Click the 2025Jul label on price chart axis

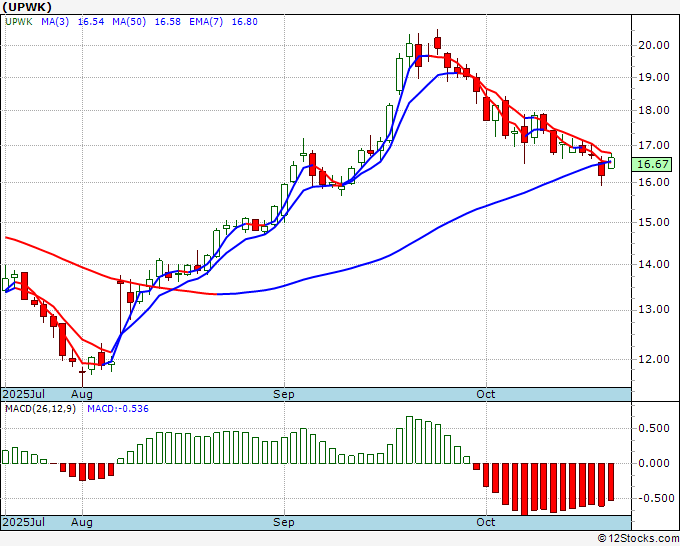click(24, 394)
